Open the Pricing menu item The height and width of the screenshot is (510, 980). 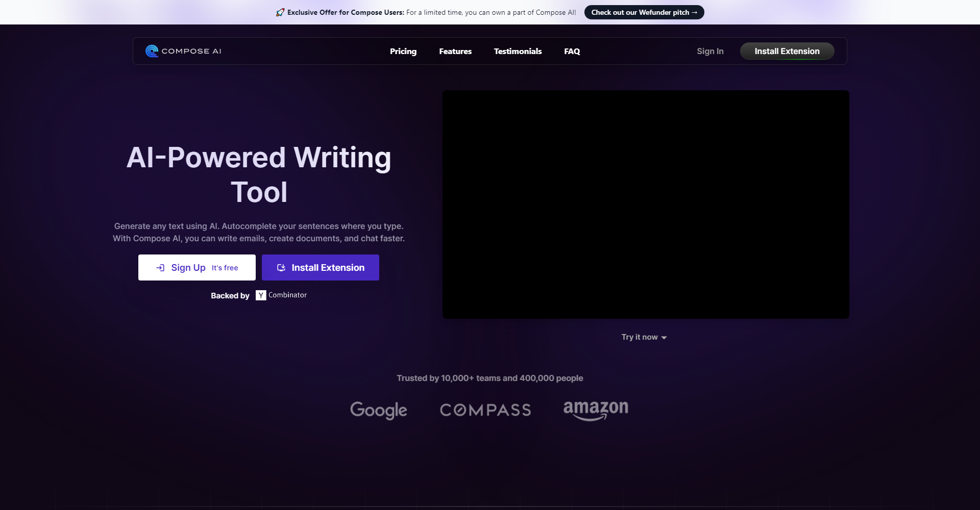click(403, 51)
